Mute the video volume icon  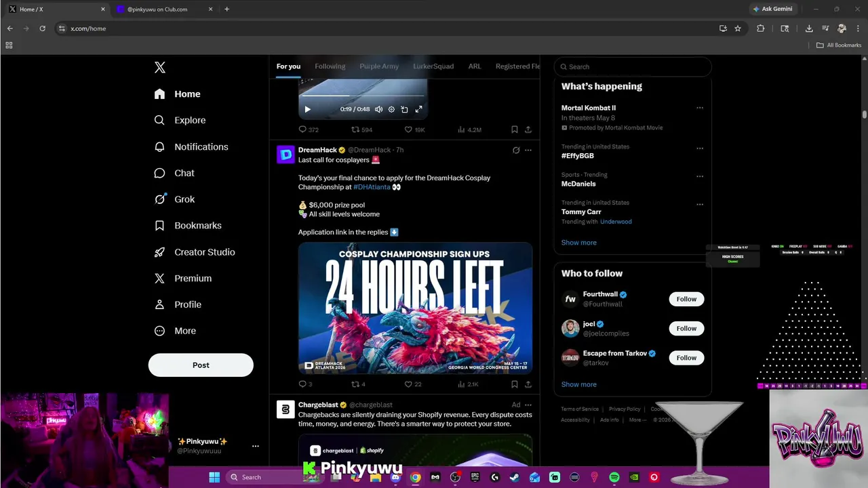tap(378, 109)
